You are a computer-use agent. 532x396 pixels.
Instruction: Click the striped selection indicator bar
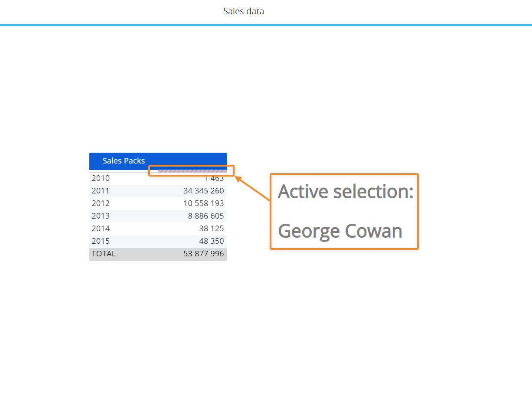point(192,171)
